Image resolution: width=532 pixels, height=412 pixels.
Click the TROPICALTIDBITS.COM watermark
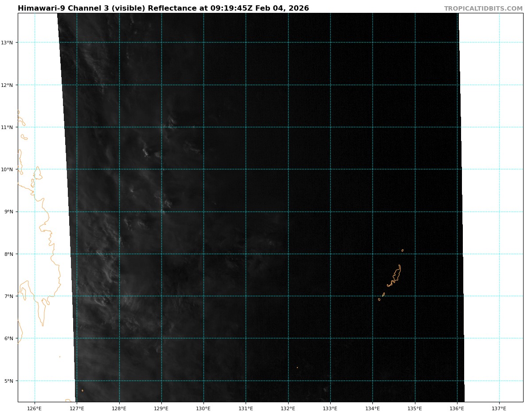(x=483, y=8)
